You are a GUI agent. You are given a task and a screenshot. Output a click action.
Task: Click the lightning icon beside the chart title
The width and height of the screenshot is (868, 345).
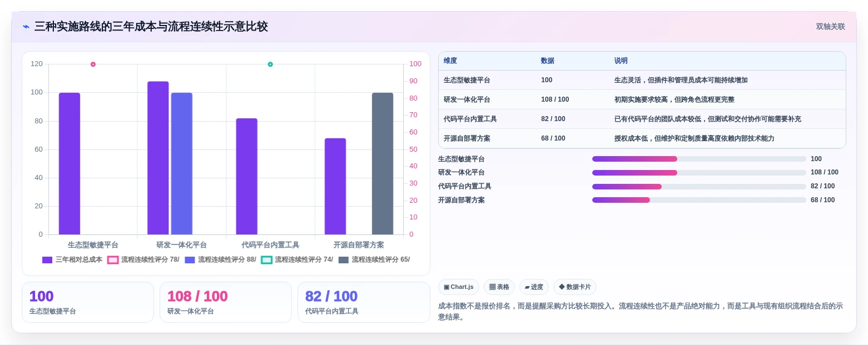tap(26, 27)
